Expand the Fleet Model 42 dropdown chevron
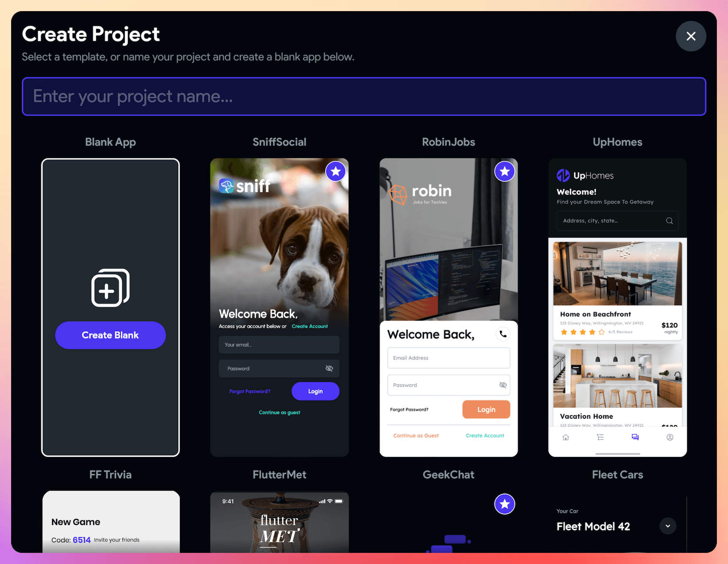728x564 pixels. pyautogui.click(x=668, y=526)
